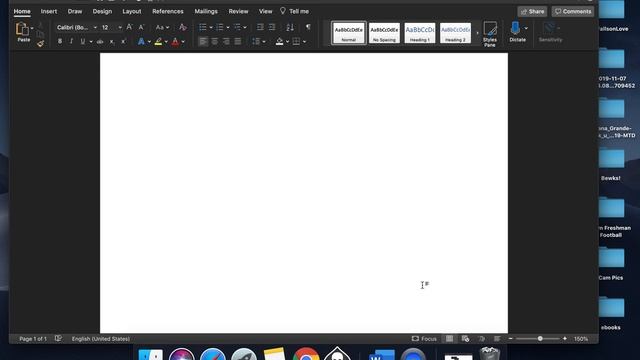Decrease paragraph indent
Screen dimensions: 640x360
click(260, 27)
